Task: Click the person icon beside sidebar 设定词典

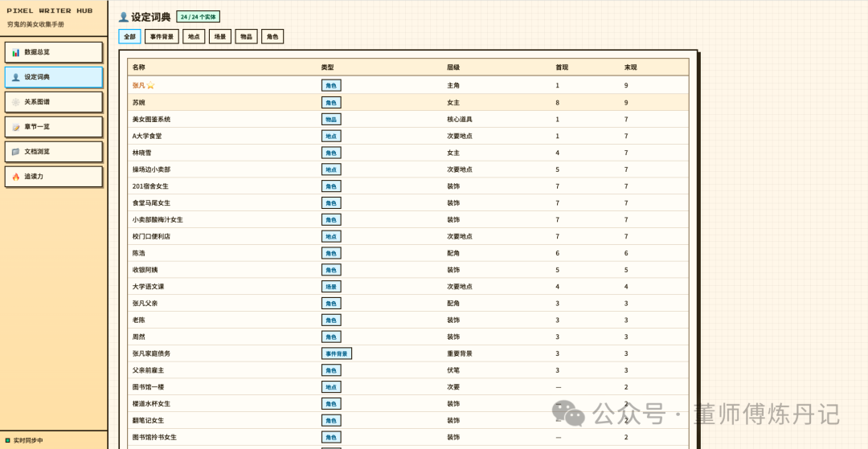Action: 15,77
